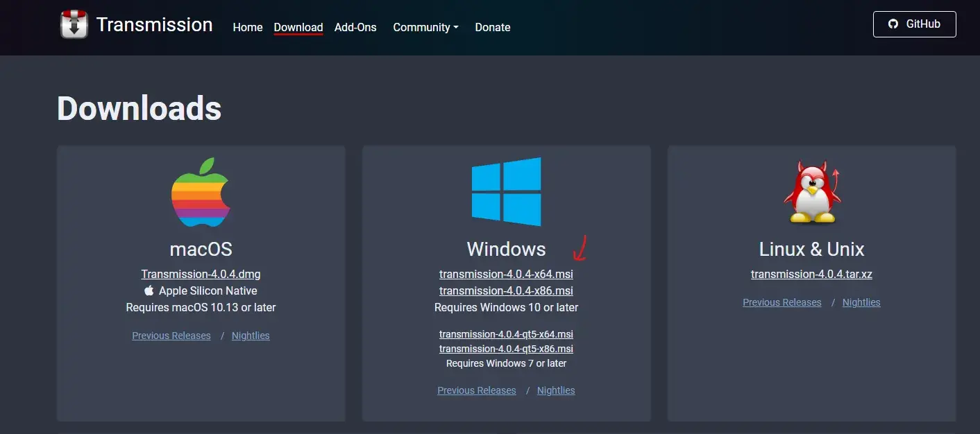Viewport: 980px width, 434px height.
Task: Download transmission-4.0.4-qt5-x64.msi for Windows 7
Action: coord(506,334)
